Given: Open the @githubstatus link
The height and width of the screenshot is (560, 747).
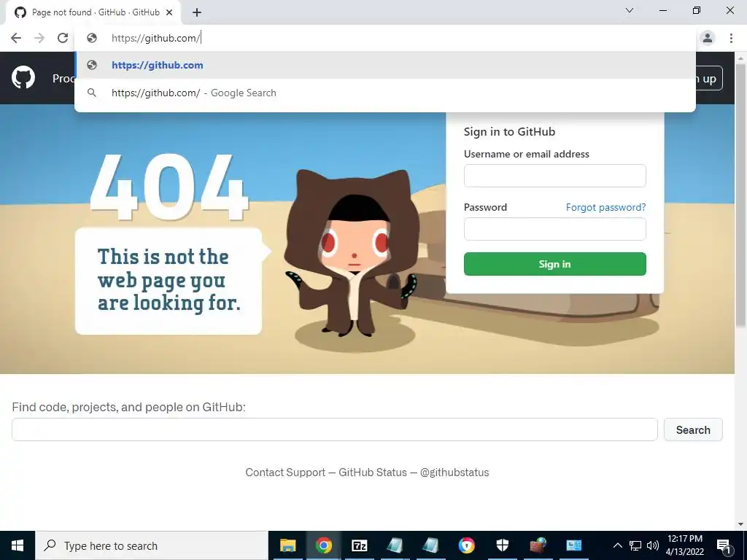Looking at the screenshot, I should pos(454,472).
